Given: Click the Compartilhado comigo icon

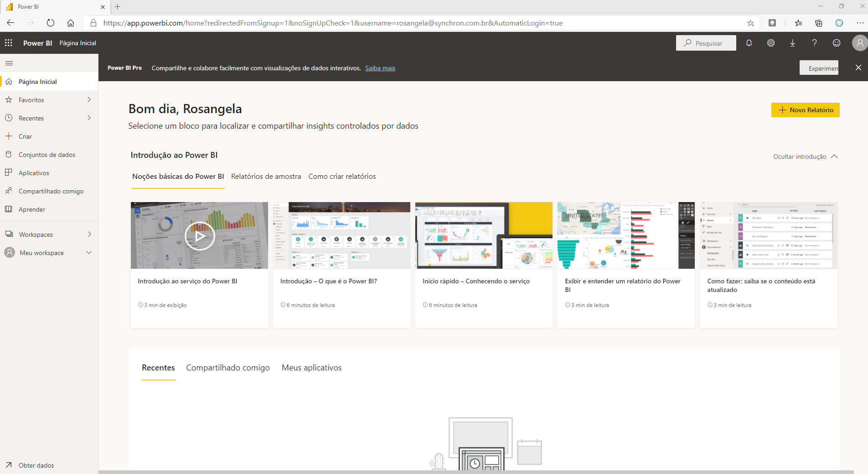Looking at the screenshot, I should (9, 191).
